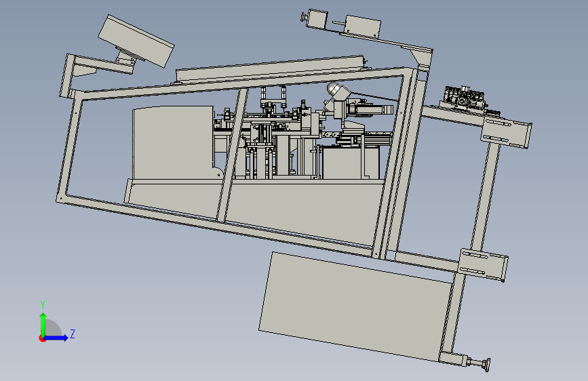Select the large flat panel below the frame
This screenshot has height=381, width=588.
(x=355, y=306)
